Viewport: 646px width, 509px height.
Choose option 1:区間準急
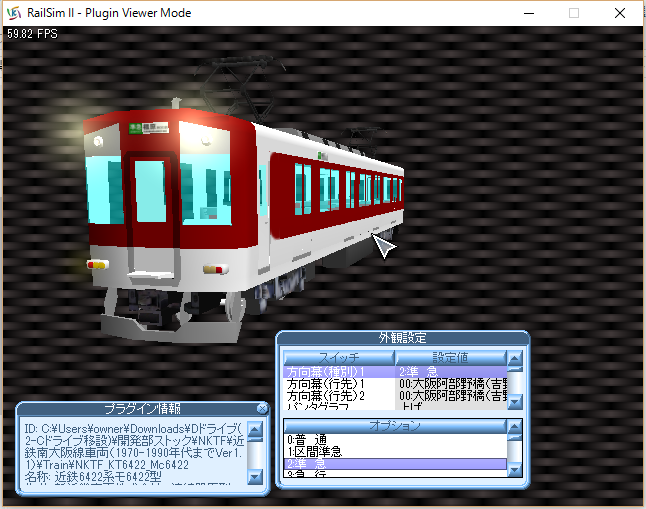395,452
